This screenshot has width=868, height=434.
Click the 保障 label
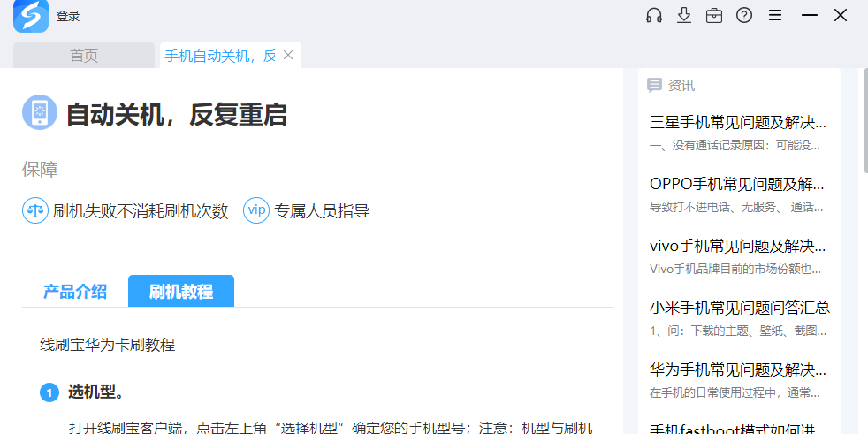40,170
